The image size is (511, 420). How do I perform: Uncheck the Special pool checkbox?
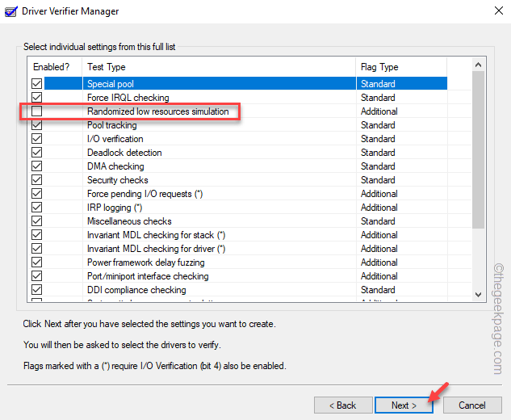click(x=36, y=84)
